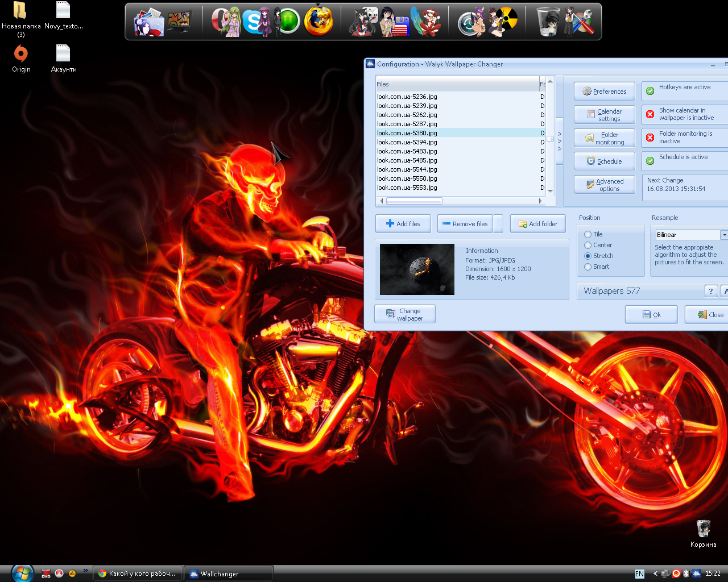Switch to Chrome taskbar window
Screen dimensions: 728x582
click(x=139, y=573)
